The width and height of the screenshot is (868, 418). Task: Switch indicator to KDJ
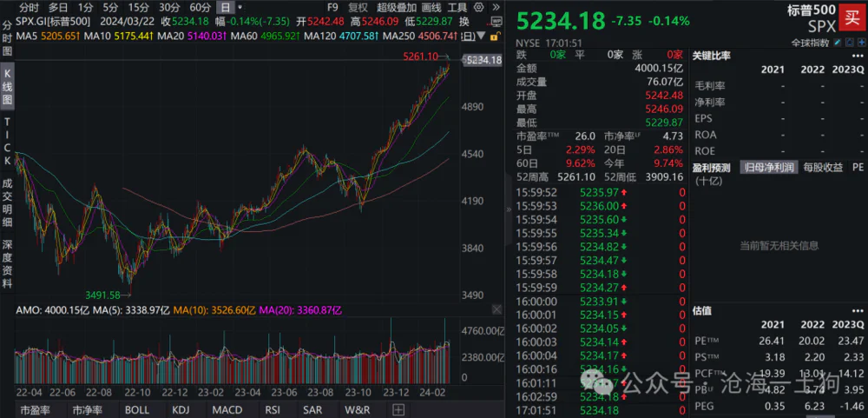[x=181, y=410]
